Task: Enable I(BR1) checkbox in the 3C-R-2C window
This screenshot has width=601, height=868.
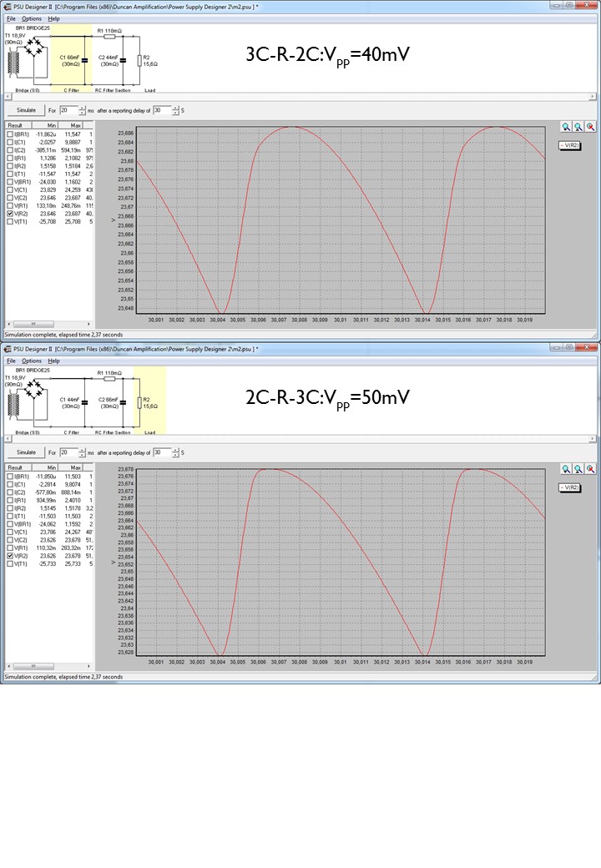Action: [x=10, y=134]
